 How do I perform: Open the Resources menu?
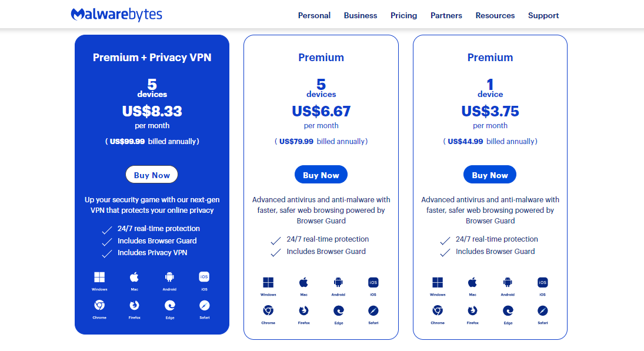495,16
